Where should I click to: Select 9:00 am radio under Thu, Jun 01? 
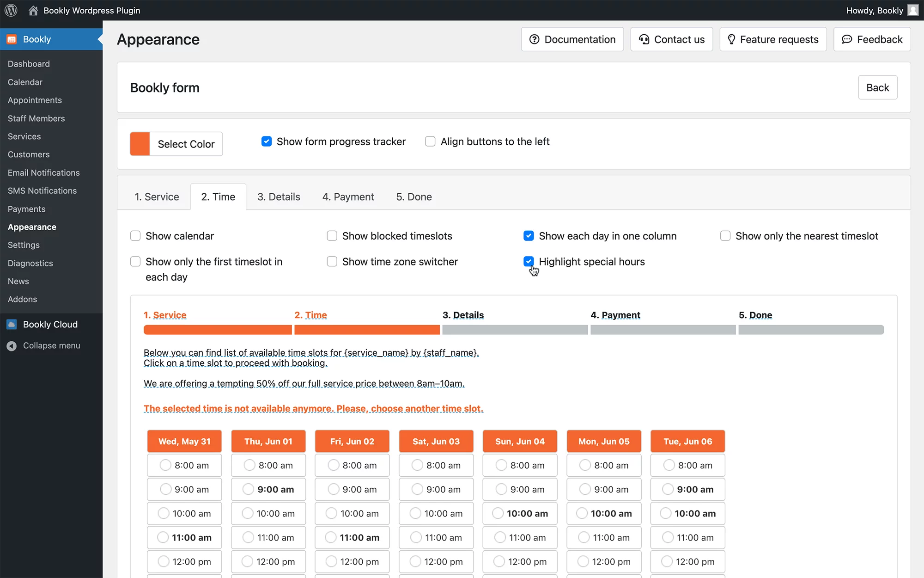click(249, 489)
